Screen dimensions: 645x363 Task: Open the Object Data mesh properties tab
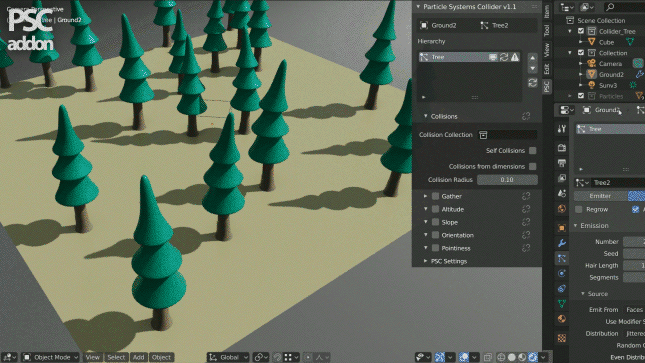(561, 304)
